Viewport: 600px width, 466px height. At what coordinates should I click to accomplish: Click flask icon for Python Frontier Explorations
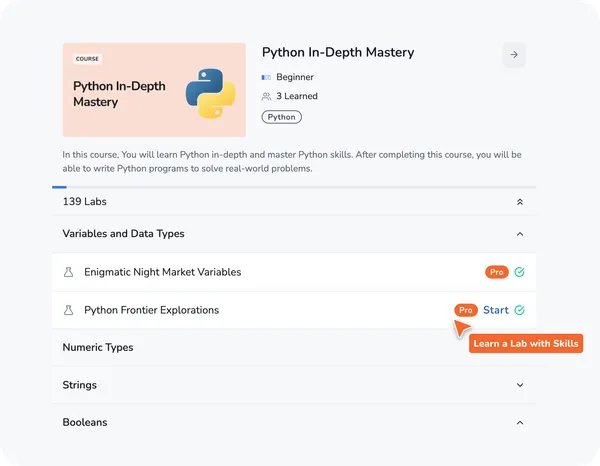[x=69, y=310]
